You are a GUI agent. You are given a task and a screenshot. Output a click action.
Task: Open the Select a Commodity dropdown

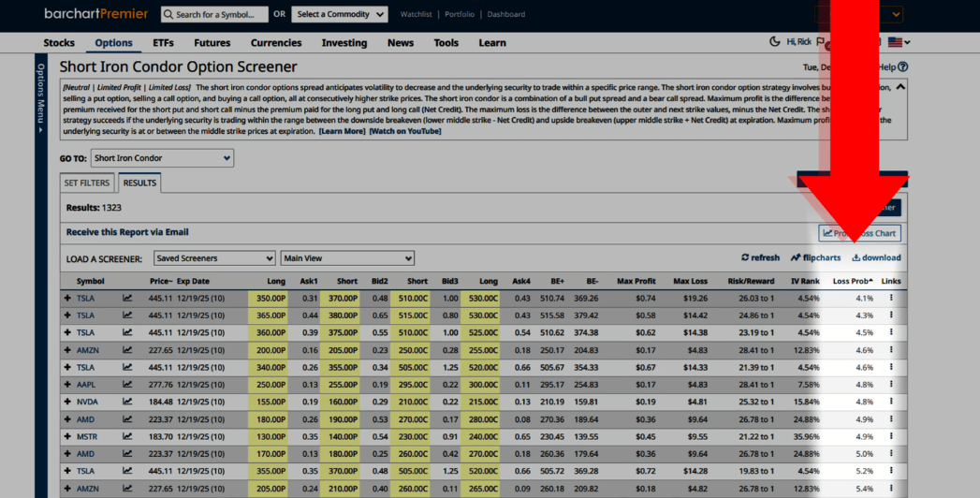[x=339, y=15]
